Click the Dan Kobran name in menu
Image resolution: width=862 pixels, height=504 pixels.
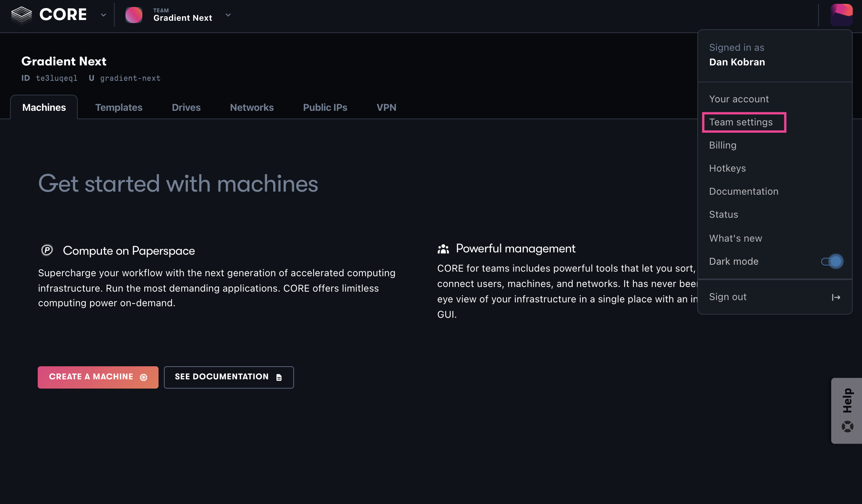[737, 62]
